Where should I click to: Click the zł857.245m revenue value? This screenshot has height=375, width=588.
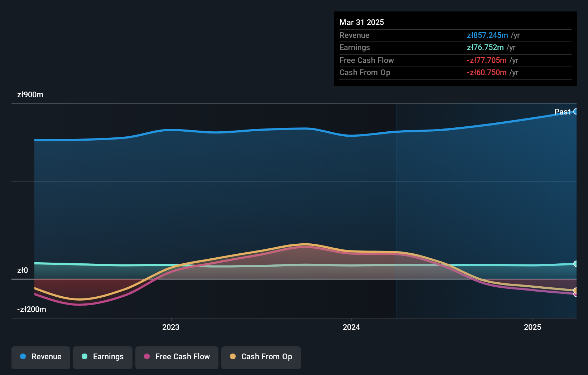487,35
